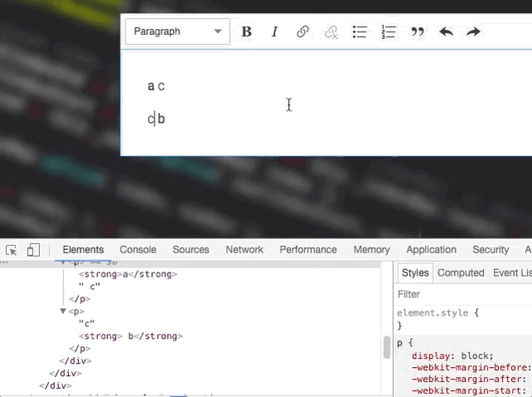Select the Computed sidebar tab

click(x=461, y=273)
